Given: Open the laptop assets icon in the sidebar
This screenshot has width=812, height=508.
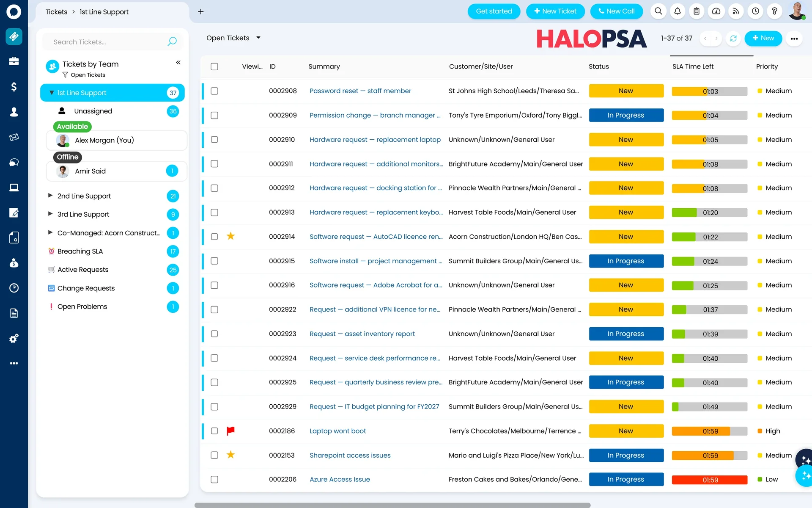Looking at the screenshot, I should point(14,188).
